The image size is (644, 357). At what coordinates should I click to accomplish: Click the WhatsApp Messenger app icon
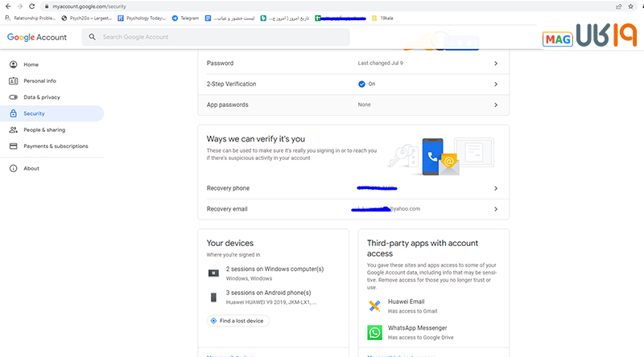(x=374, y=332)
